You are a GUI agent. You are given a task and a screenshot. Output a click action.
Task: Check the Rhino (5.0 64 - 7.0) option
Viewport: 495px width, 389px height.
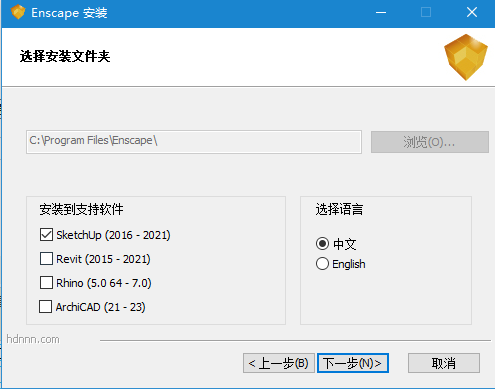click(46, 283)
